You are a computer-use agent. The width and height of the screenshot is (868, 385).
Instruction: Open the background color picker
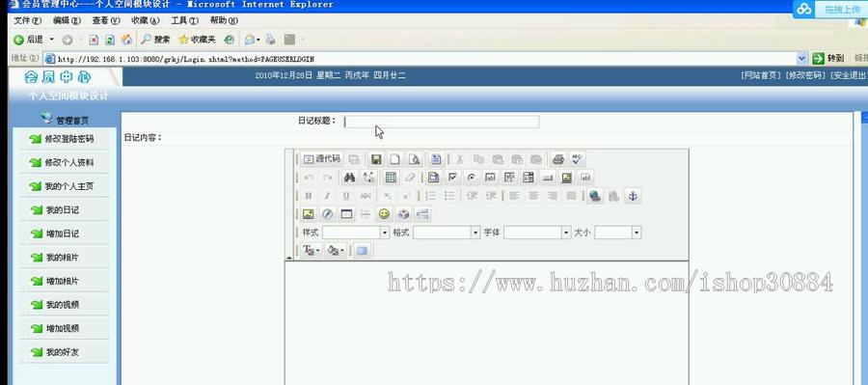click(336, 251)
